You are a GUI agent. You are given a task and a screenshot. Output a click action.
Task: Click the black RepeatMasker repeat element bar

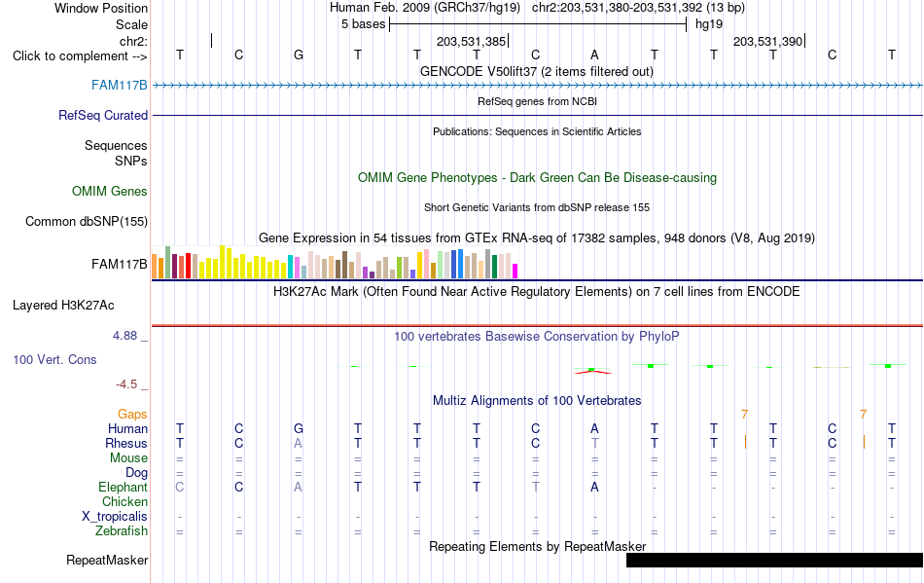tap(774, 560)
